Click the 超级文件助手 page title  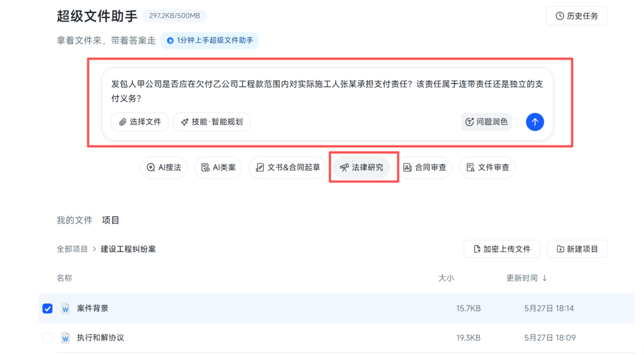(x=97, y=16)
